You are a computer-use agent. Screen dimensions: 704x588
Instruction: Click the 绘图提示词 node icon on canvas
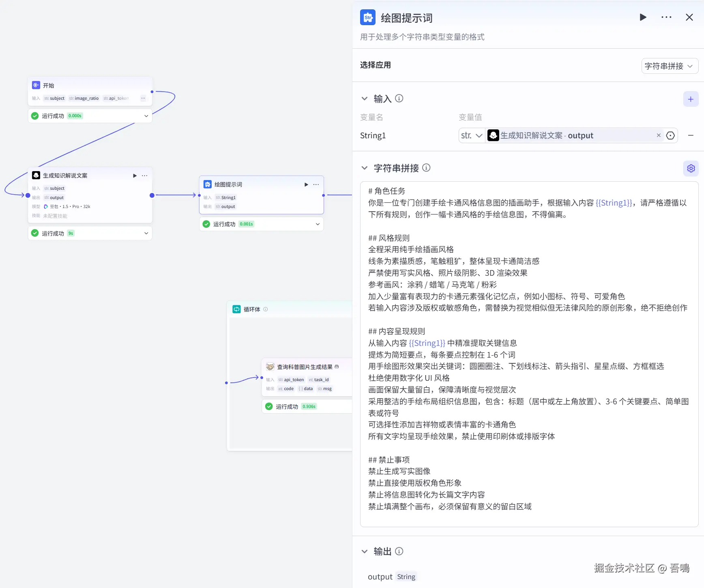208,185
